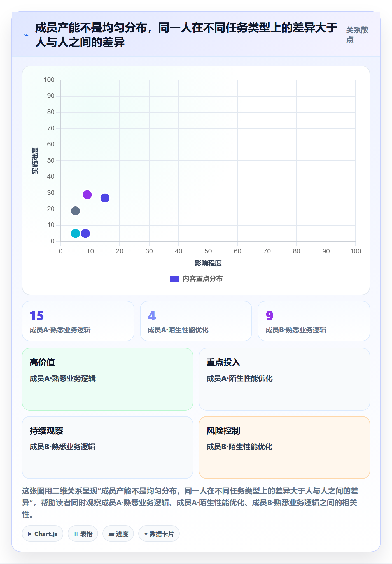The image size is (392, 564).
Task: Click the 影响程度 x-axis title
Action: [208, 263]
